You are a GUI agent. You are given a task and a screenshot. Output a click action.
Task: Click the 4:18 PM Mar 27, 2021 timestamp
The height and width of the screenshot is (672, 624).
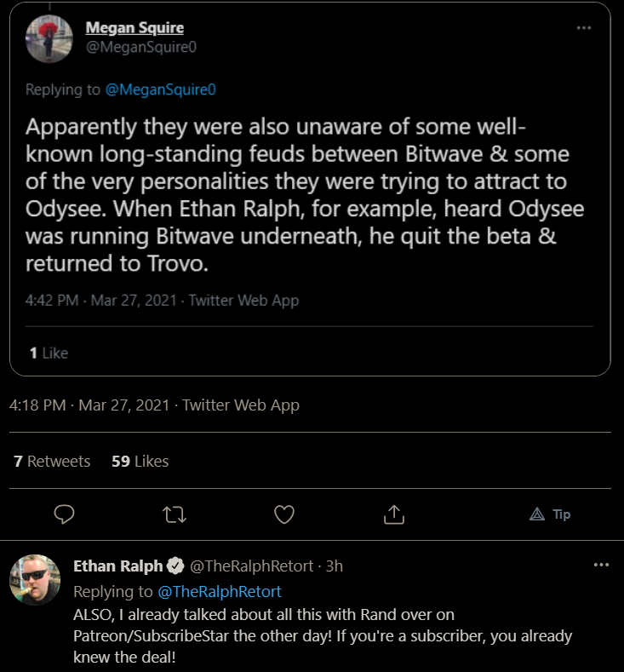(x=89, y=405)
